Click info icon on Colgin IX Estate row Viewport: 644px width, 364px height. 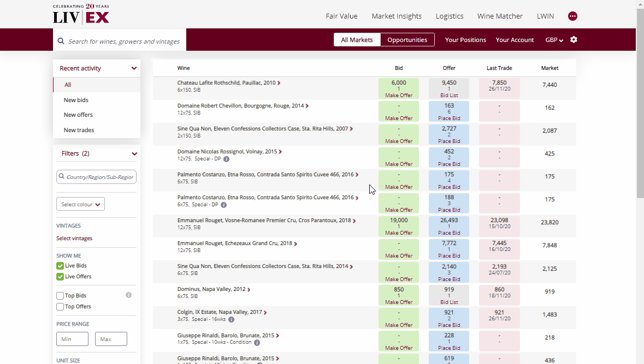point(231,319)
